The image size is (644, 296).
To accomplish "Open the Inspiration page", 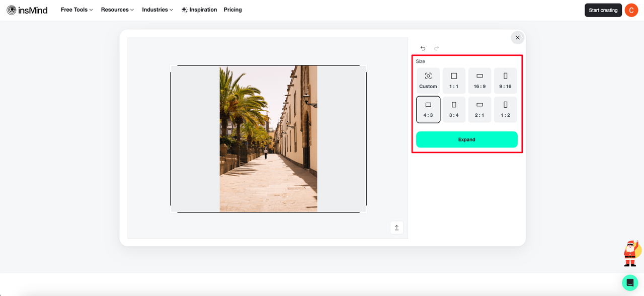I will 199,10.
